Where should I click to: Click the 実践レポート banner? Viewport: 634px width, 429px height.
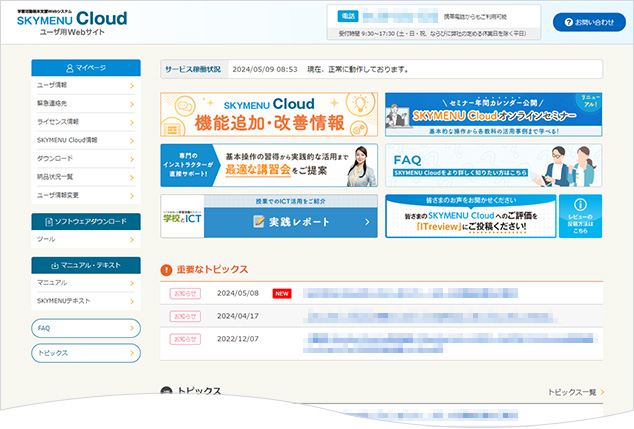pos(268,216)
